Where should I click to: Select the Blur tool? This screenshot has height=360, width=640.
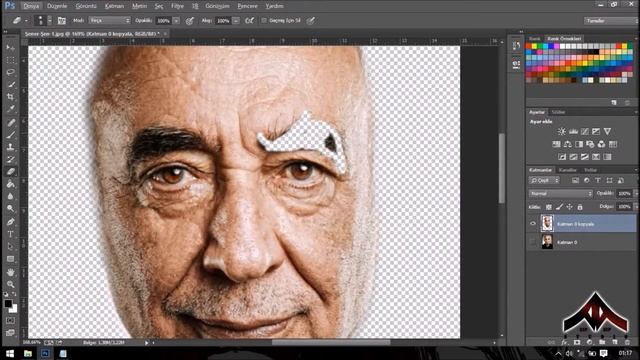click(x=11, y=196)
